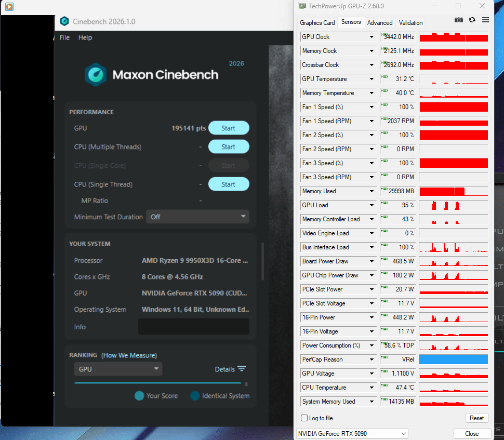Click the PerfCap Reason blue graph bar
Image resolution: width=504 pixels, height=440 pixels.
click(x=453, y=359)
